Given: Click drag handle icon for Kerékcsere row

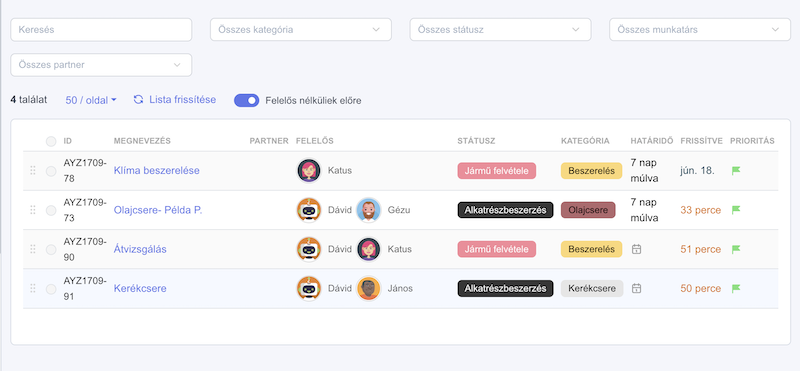Looking at the screenshot, I should (x=33, y=288).
